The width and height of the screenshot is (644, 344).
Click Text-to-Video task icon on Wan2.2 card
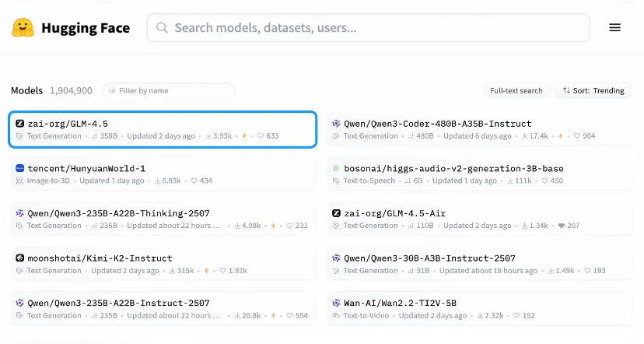tap(336, 315)
